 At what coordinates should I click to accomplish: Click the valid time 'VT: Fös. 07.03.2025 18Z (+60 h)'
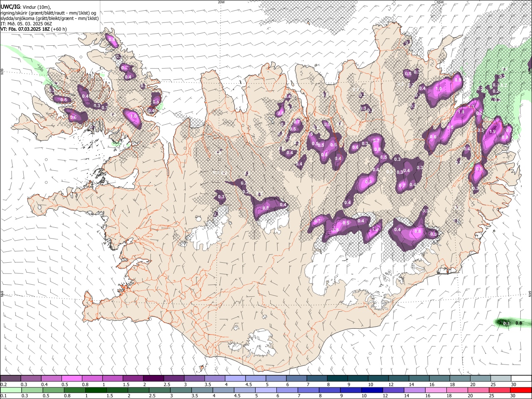click(33, 29)
